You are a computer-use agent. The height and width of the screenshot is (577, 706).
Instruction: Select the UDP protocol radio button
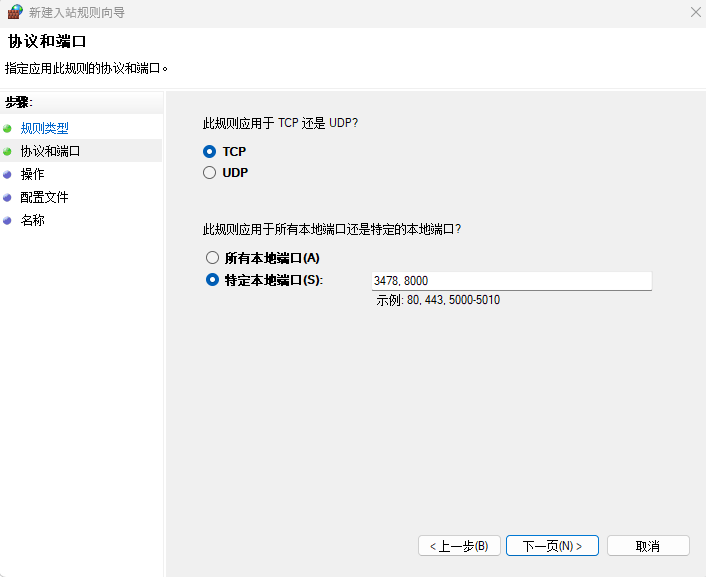pyautogui.click(x=209, y=173)
